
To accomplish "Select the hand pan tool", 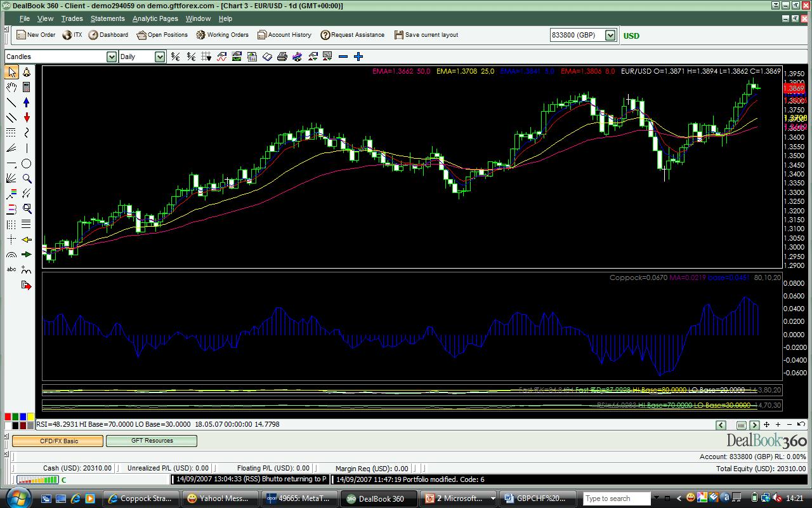I will (x=11, y=88).
